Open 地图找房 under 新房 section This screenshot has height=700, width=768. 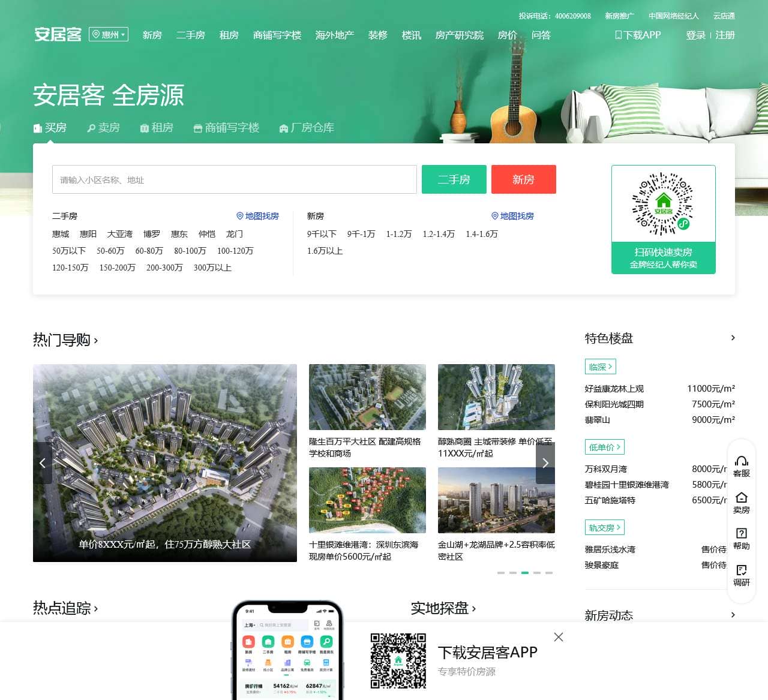[513, 216]
